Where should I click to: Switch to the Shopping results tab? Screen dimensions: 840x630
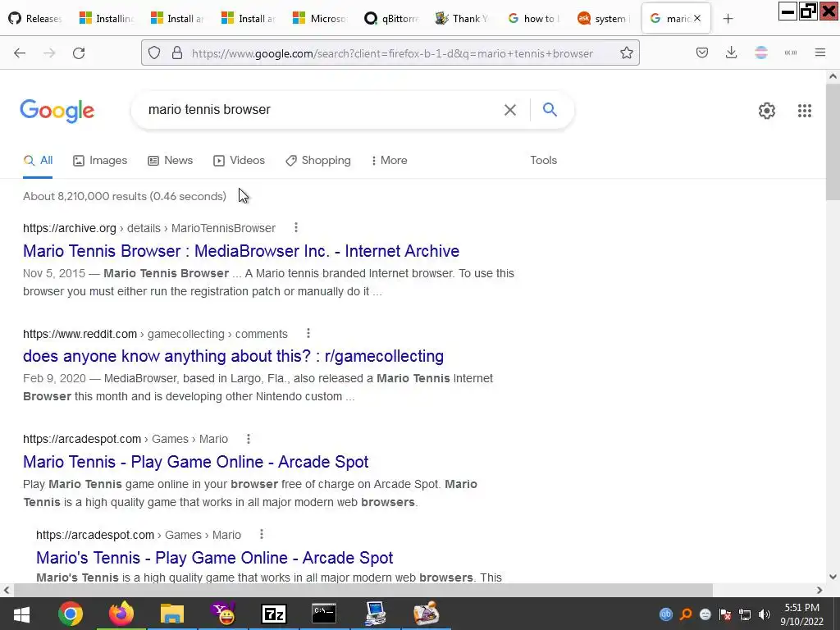tap(318, 160)
